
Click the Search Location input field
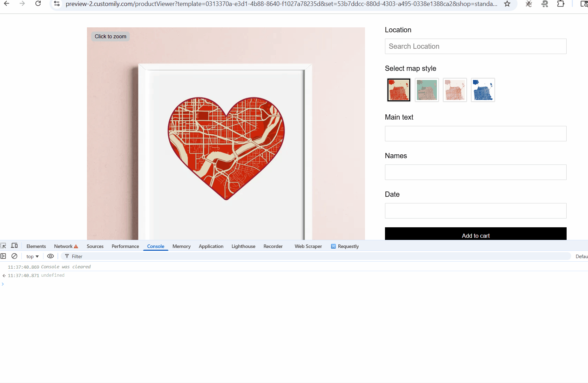pyautogui.click(x=475, y=46)
